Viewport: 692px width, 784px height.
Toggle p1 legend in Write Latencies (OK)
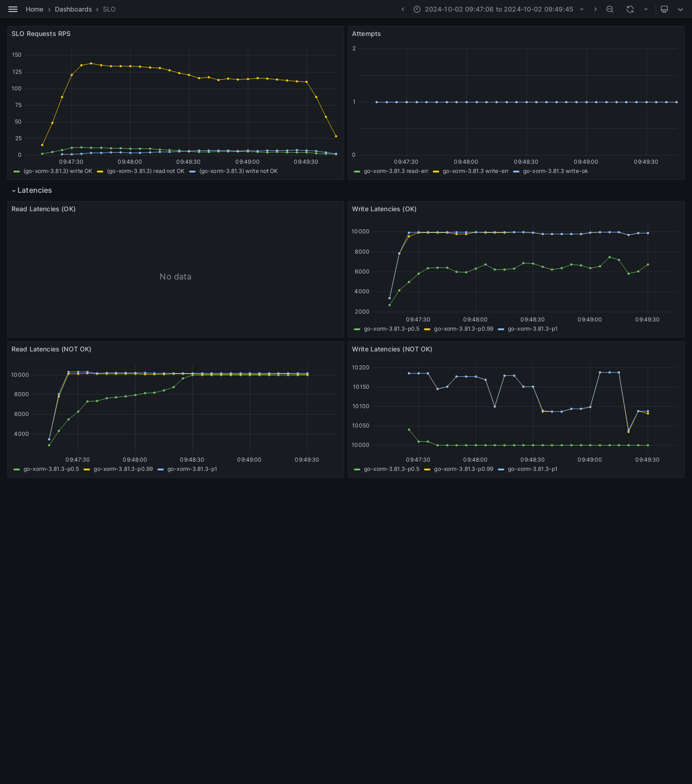pos(532,329)
